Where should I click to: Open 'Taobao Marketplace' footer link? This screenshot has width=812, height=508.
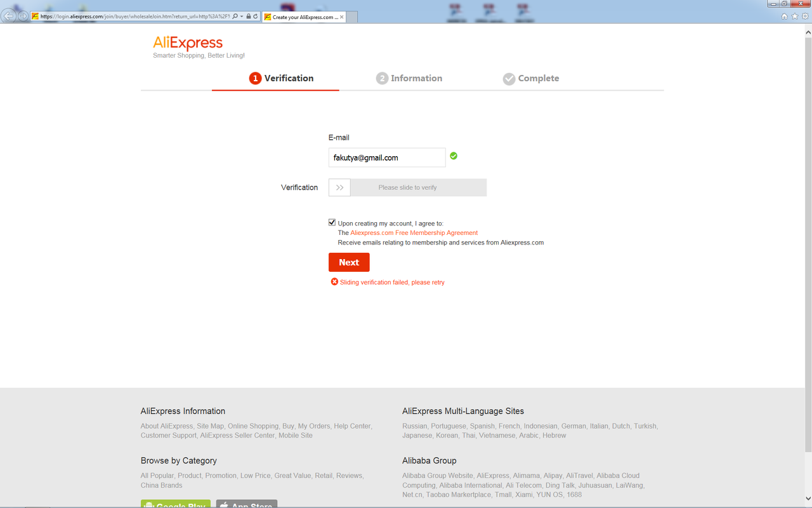coord(459,495)
